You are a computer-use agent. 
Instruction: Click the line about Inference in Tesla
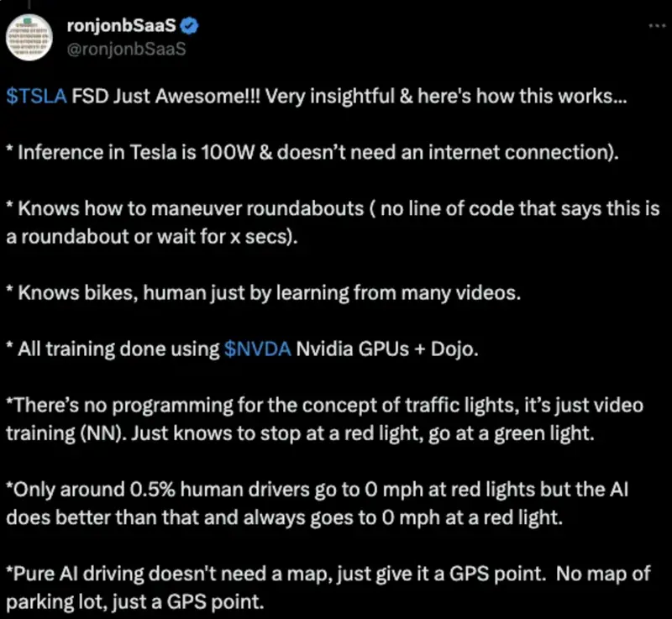tap(312, 153)
